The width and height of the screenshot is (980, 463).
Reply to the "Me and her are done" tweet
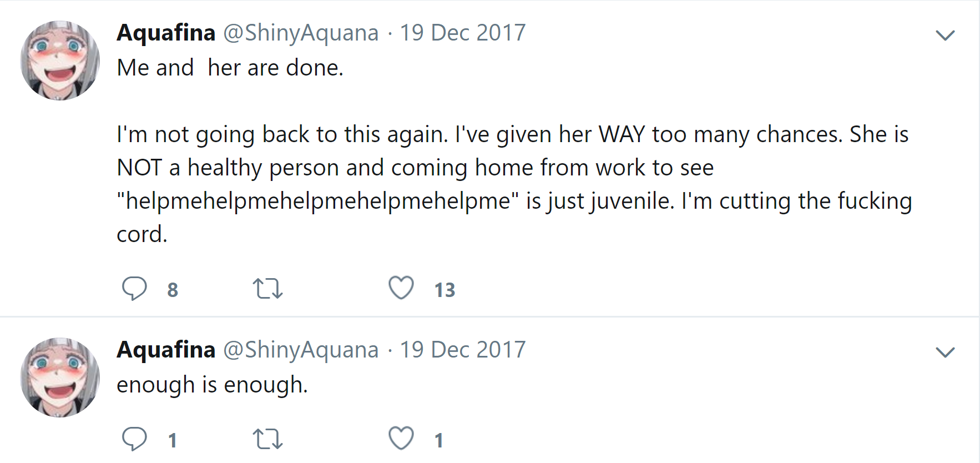coord(134,289)
